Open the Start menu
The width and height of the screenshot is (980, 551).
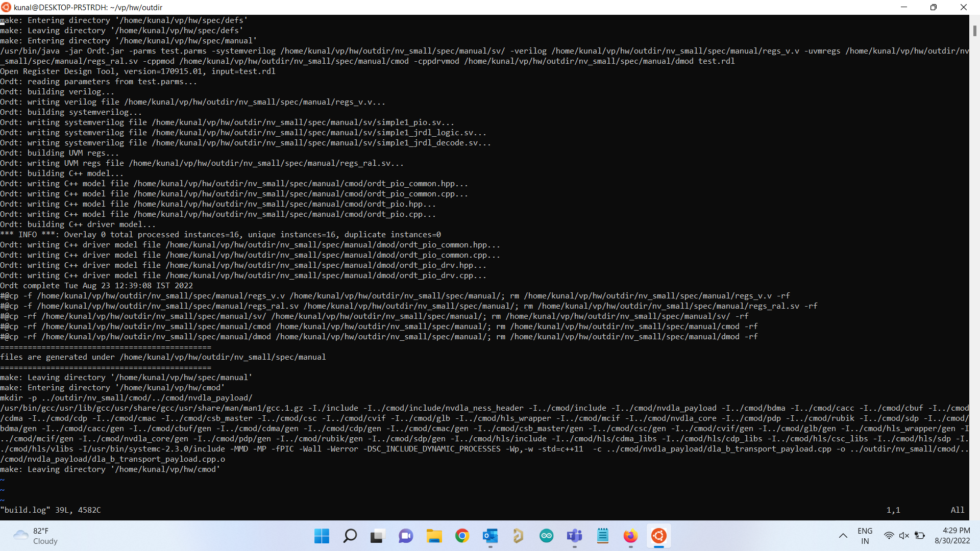pyautogui.click(x=322, y=536)
